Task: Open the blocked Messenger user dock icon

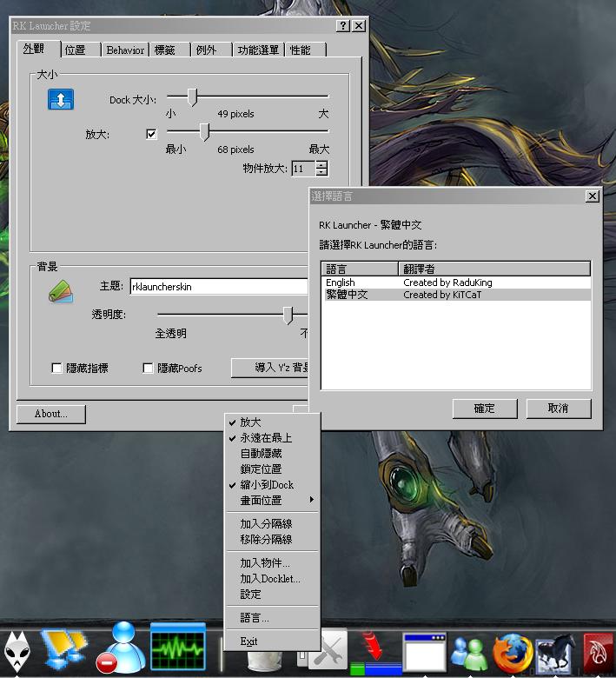Action: pos(121,648)
